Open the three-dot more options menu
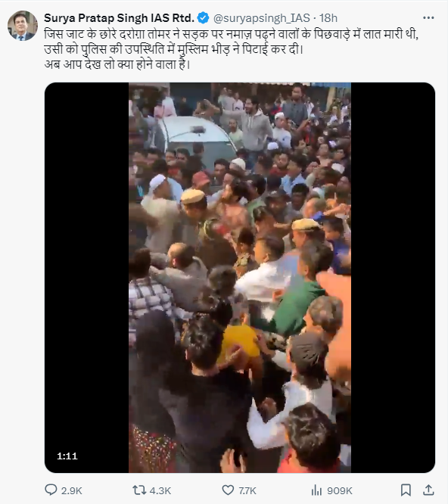This screenshot has width=448, height=504. [x=428, y=18]
